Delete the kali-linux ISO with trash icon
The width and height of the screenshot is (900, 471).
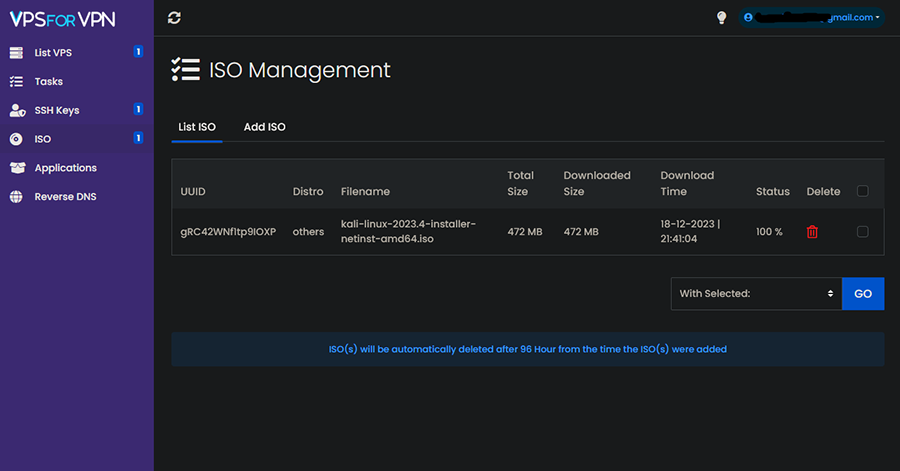pyautogui.click(x=812, y=232)
